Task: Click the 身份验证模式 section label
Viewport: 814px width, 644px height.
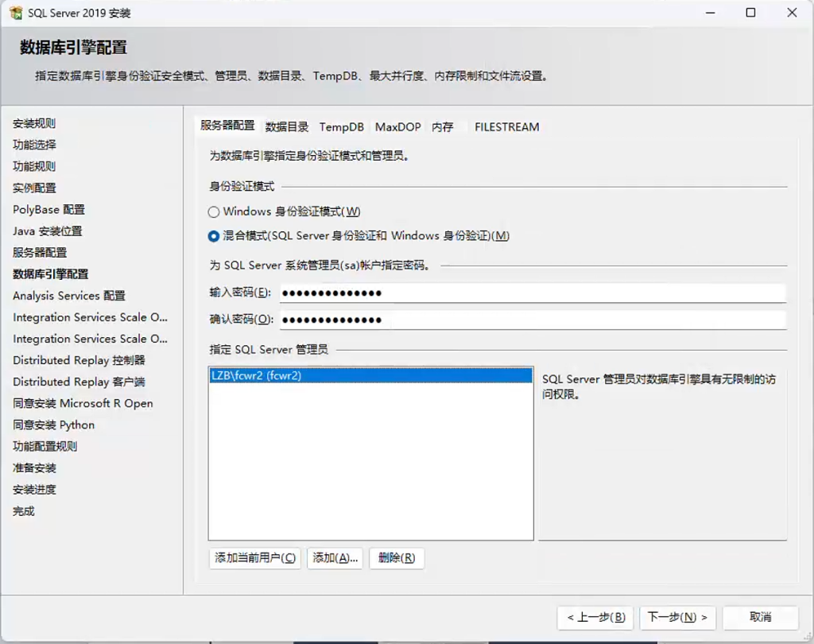Action: 242,187
